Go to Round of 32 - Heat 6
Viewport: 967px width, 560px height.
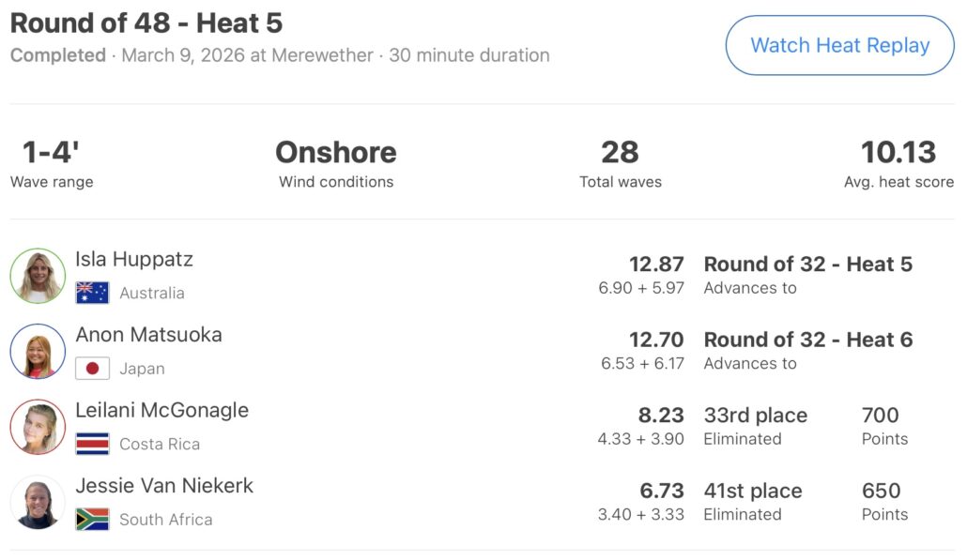[807, 340]
